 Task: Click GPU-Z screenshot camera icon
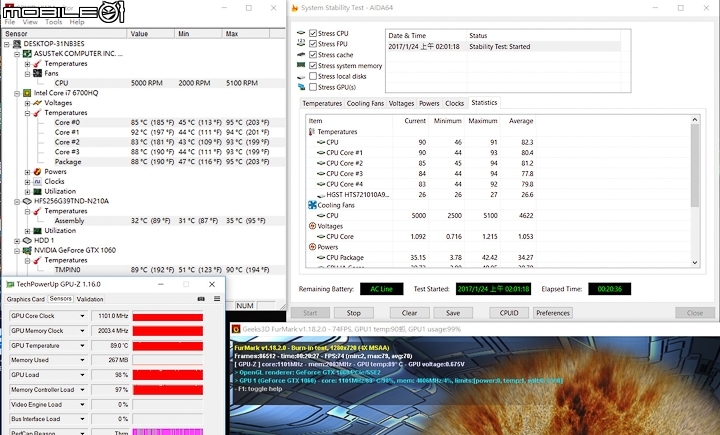[201, 299]
